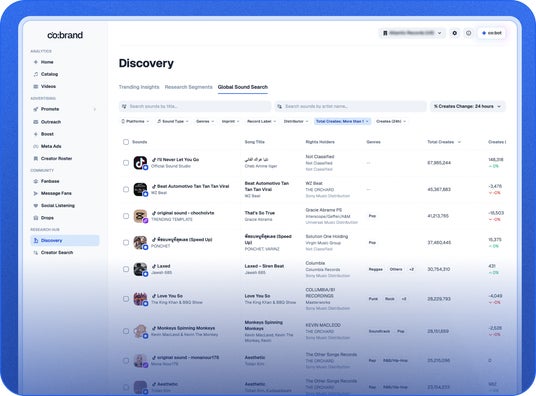Screen dimensions: 536x396
Task: Switch to Research Segments tab
Action: pyautogui.click(x=188, y=87)
